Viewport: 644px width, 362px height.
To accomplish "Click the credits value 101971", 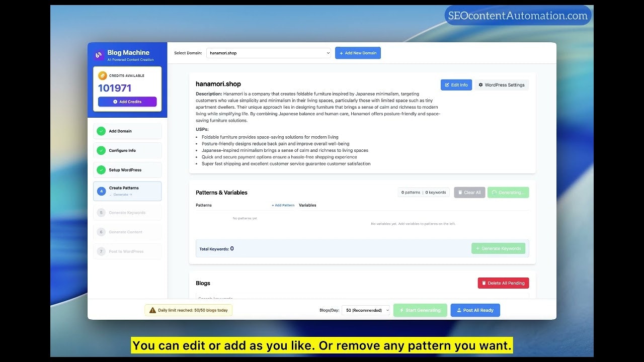I will click(x=115, y=88).
